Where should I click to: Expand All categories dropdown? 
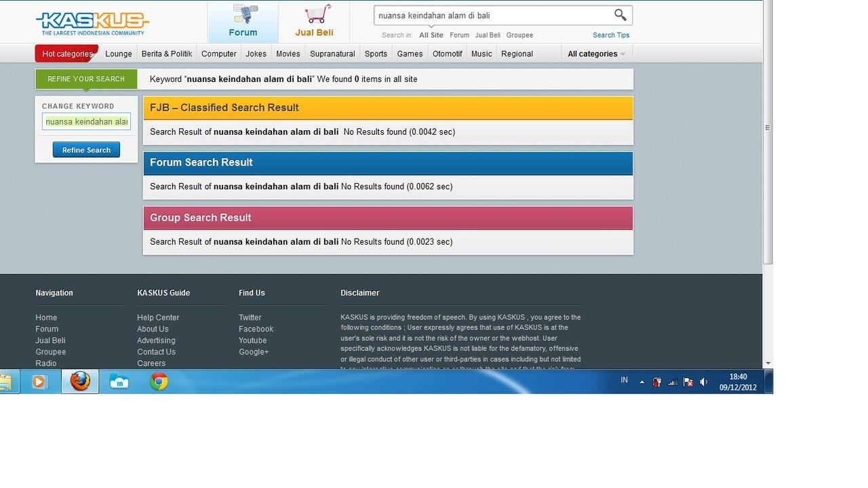point(597,54)
